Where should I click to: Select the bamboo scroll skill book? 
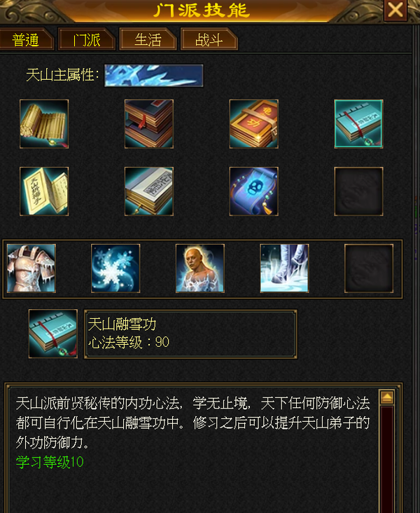point(44,124)
